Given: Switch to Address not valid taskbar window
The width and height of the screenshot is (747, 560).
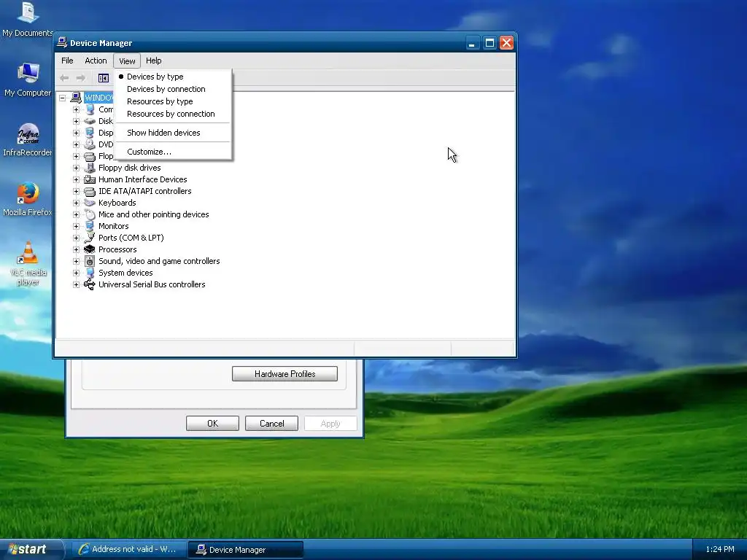Looking at the screenshot, I should click(128, 550).
